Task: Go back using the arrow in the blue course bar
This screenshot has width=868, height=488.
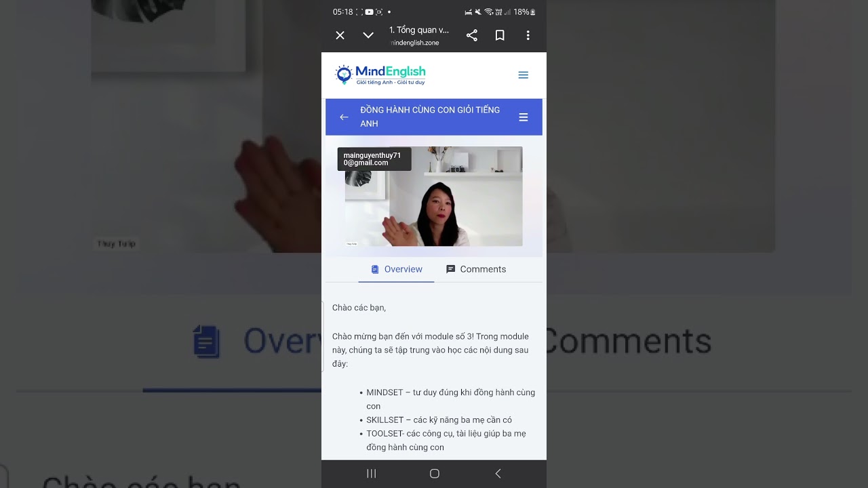Action: point(344,117)
